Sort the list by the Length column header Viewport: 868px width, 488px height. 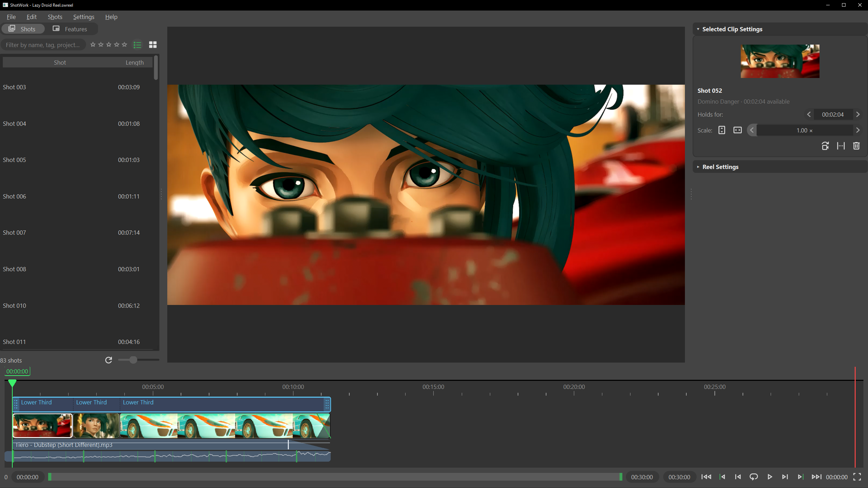(x=135, y=63)
